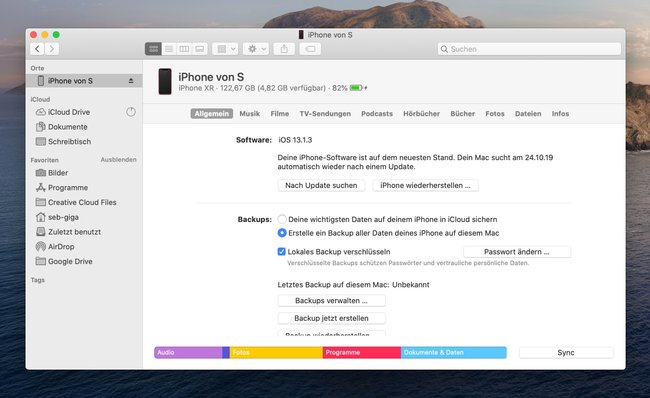Image resolution: width=650 pixels, height=398 pixels.
Task: Click the edit tags toolbar icon
Action: [x=310, y=49]
